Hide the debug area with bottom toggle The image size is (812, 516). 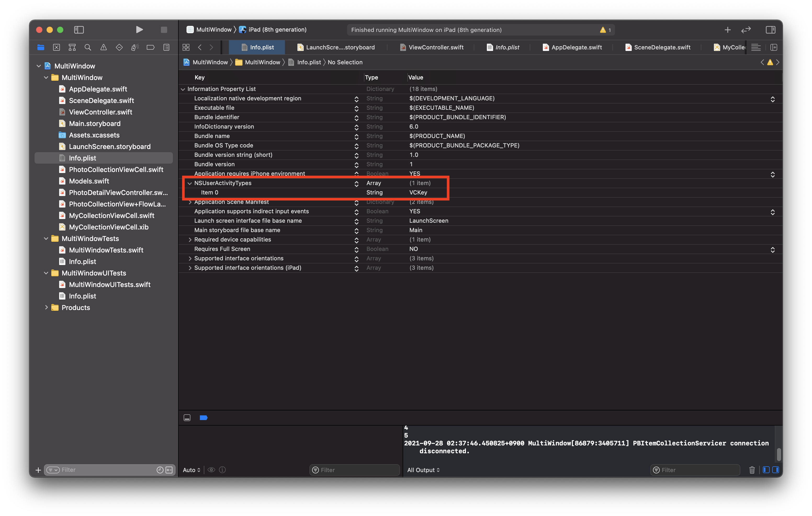coord(187,418)
